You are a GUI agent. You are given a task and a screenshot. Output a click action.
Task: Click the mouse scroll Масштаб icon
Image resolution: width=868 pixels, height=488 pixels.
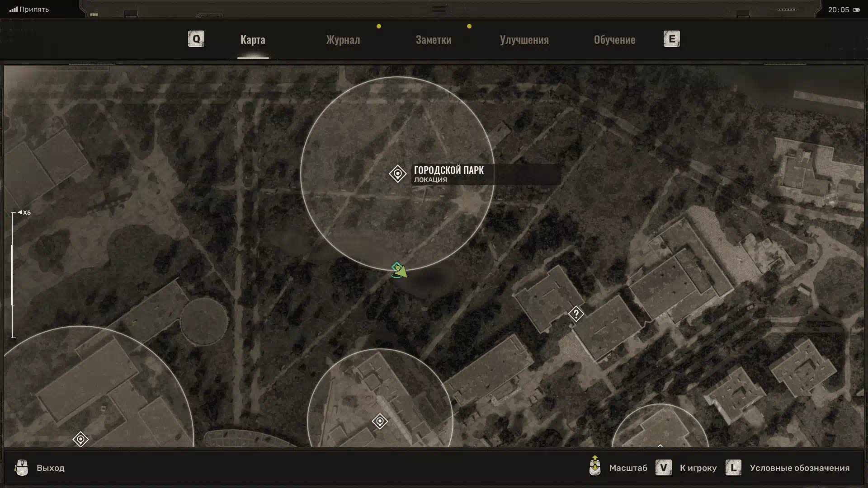595,466
